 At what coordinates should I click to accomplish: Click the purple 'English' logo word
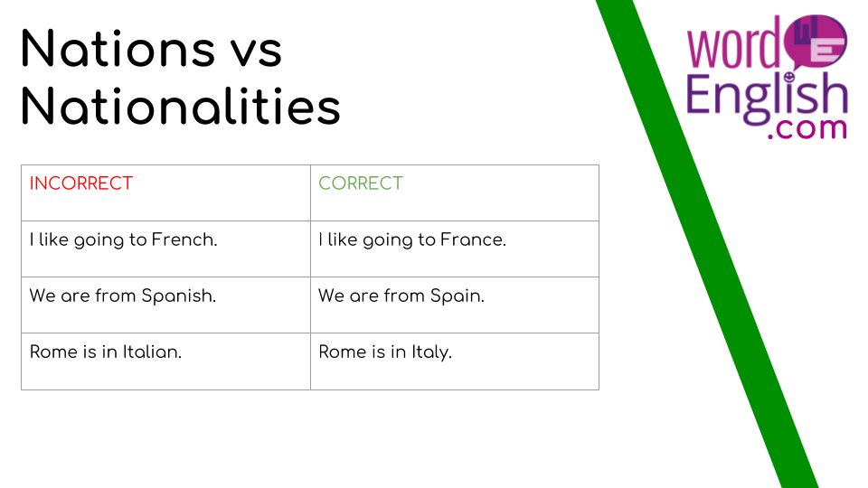tap(767, 99)
